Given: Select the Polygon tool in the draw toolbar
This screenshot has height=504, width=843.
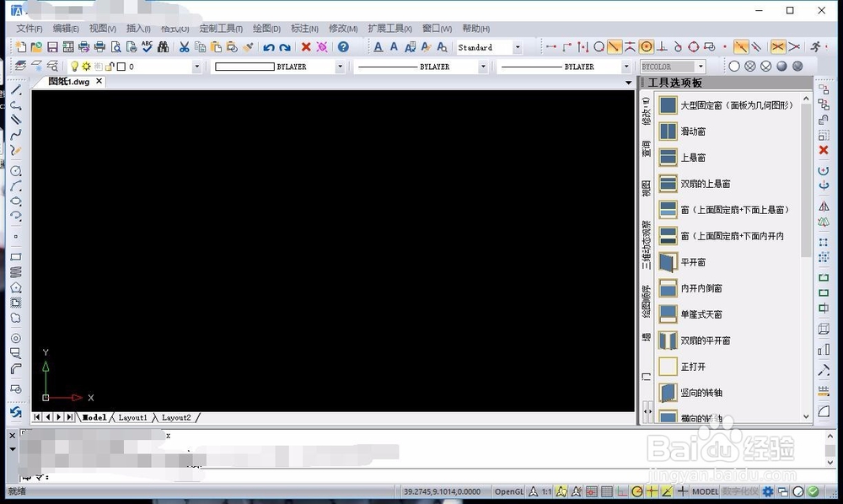Looking at the screenshot, I should point(16,287).
